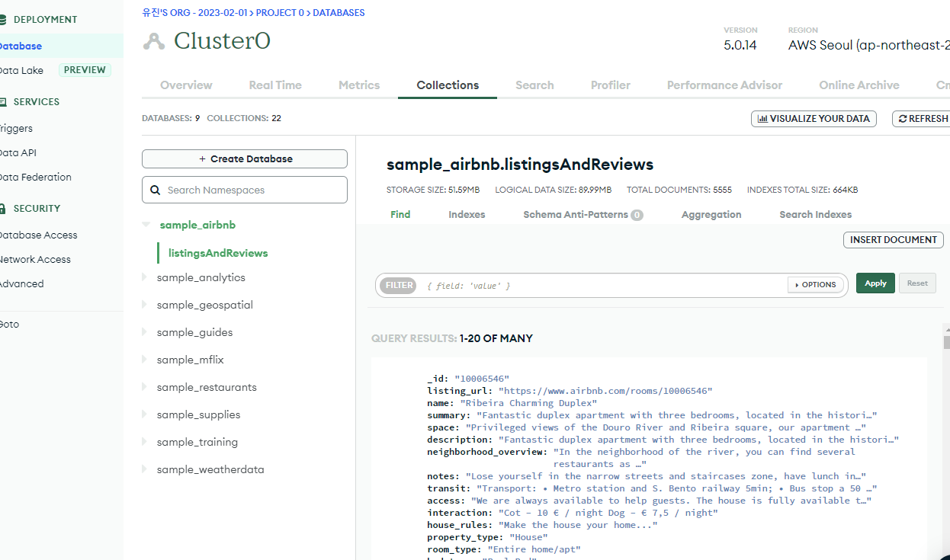Open the Search tab
Viewport: 950px width, 560px height.
(x=534, y=85)
